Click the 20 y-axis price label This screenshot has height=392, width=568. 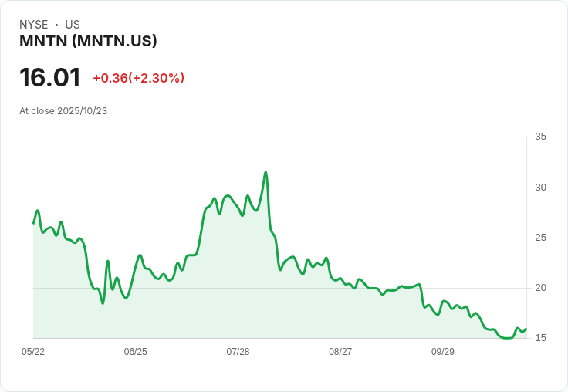(541, 288)
